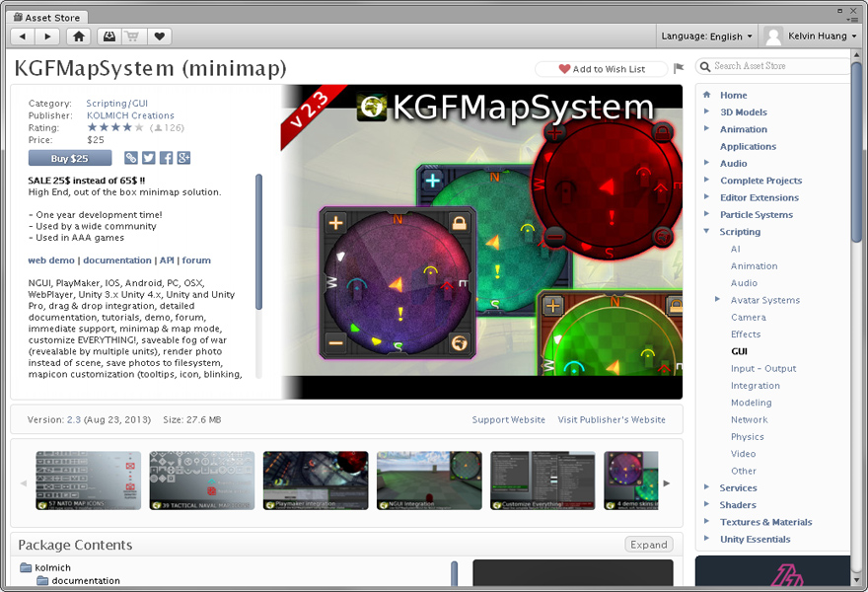The image size is (868, 592).
Task: Open the Network subcategory
Action: [x=749, y=419]
